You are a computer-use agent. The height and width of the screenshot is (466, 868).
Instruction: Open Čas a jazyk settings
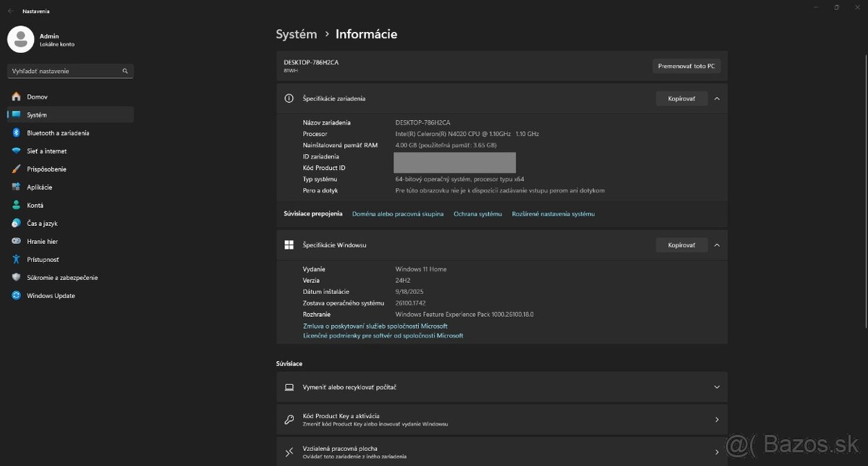click(x=42, y=224)
